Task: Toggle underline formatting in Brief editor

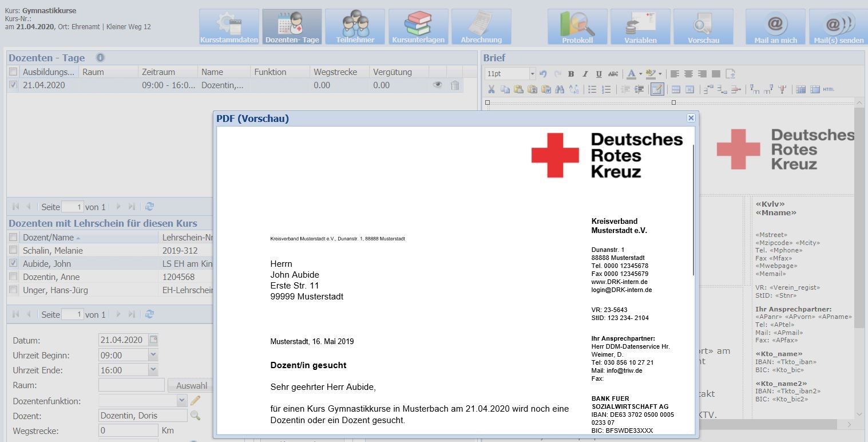Action: [599, 74]
